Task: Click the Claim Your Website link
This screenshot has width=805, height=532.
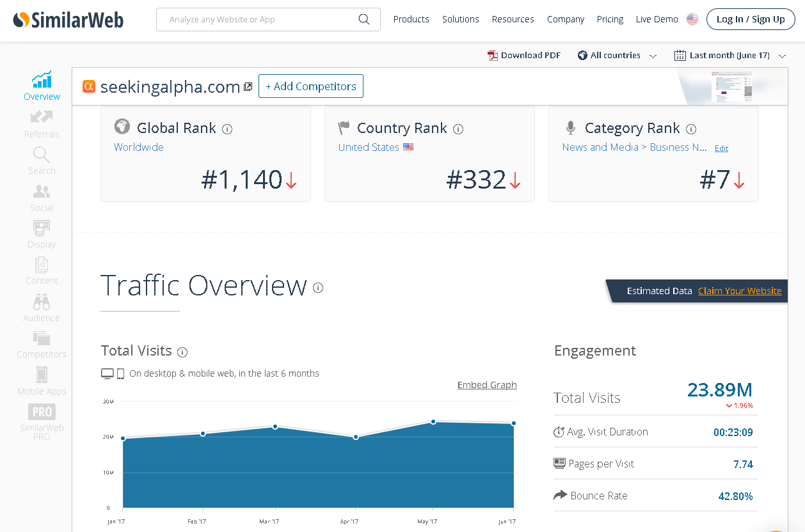Action: point(740,291)
